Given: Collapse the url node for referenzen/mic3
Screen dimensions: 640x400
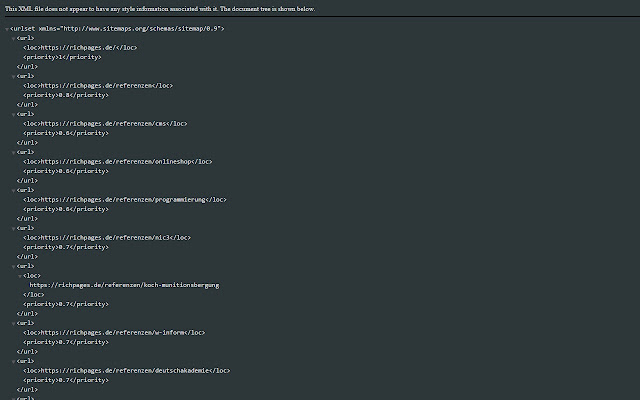Looking at the screenshot, I should coord(13,229).
